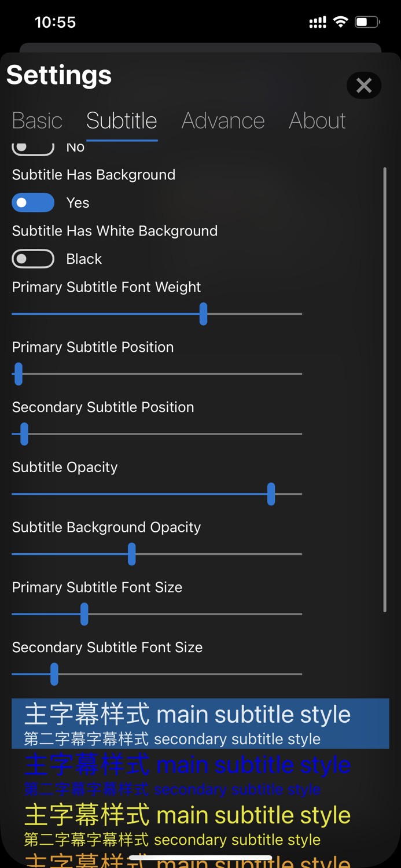Image resolution: width=401 pixels, height=868 pixels.
Task: Close the Settings panel with X
Action: (363, 86)
